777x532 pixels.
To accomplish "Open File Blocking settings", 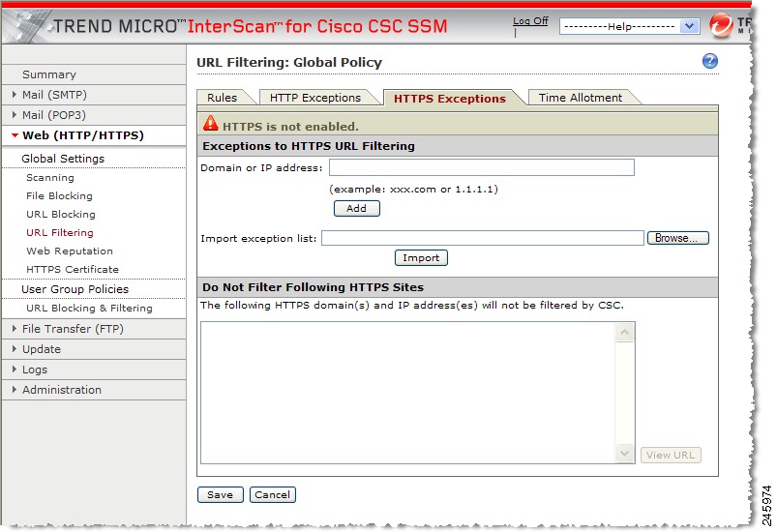I will 59,195.
